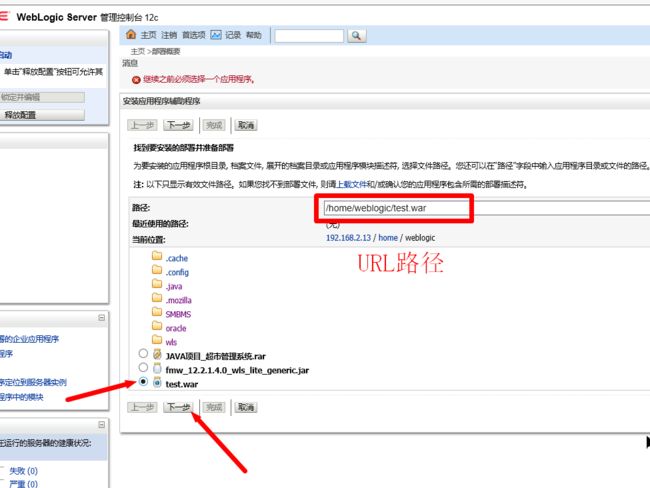Click the home icon in toolbar

[131, 34]
